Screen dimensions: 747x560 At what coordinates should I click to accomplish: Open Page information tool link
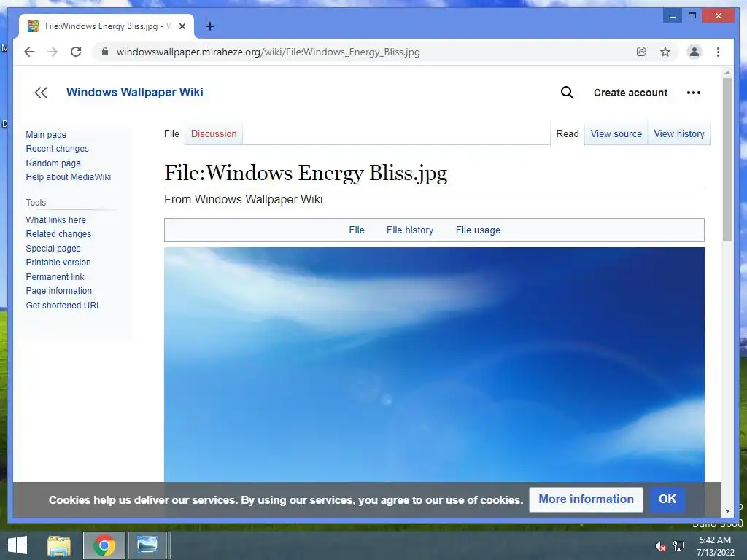[58, 290]
